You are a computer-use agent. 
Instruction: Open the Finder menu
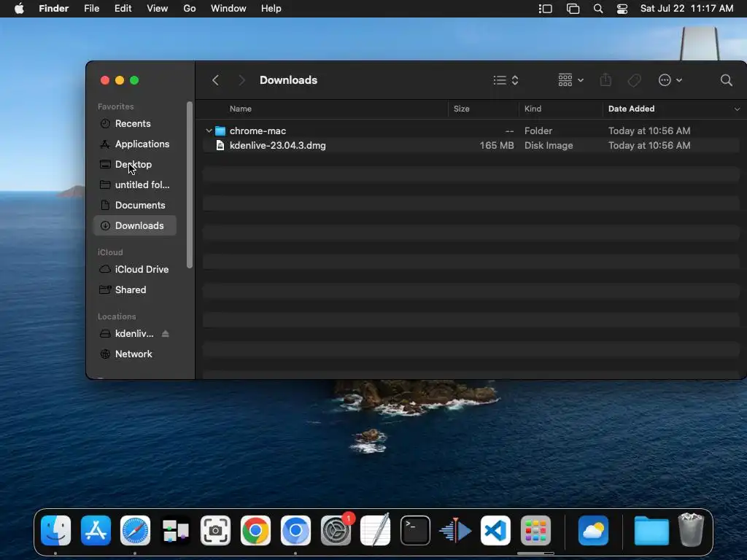click(x=54, y=9)
